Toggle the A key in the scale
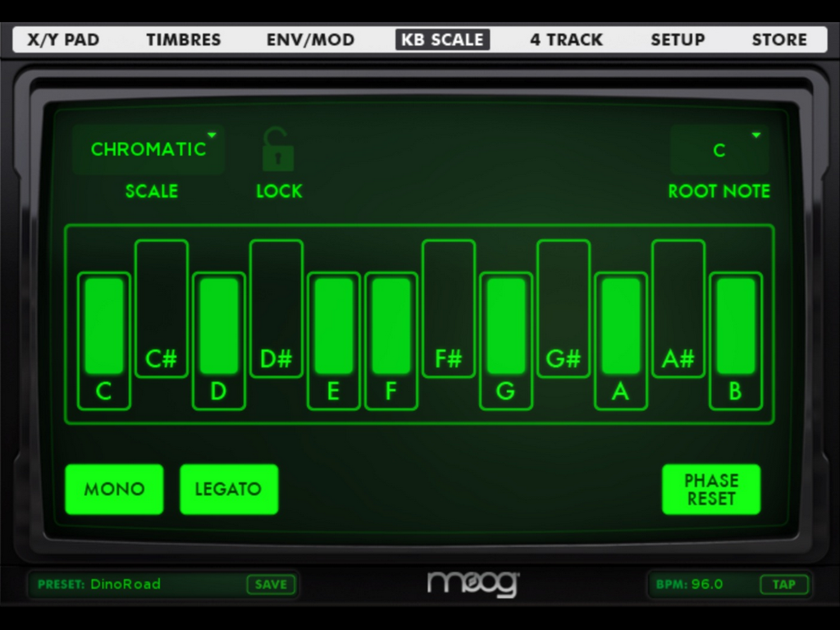840x630 pixels. 620,341
